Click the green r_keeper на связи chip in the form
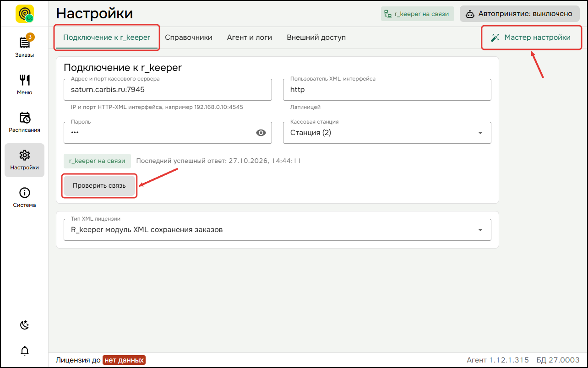This screenshot has width=588, height=368. click(x=97, y=161)
